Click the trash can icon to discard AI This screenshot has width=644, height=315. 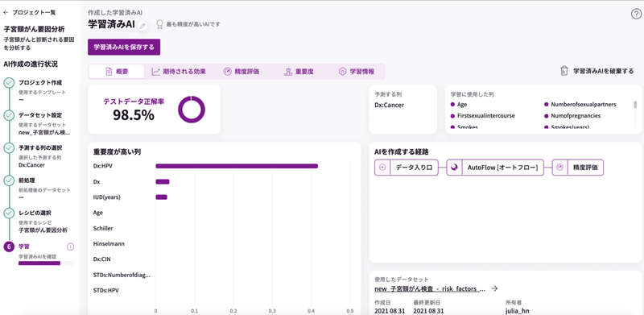click(564, 71)
